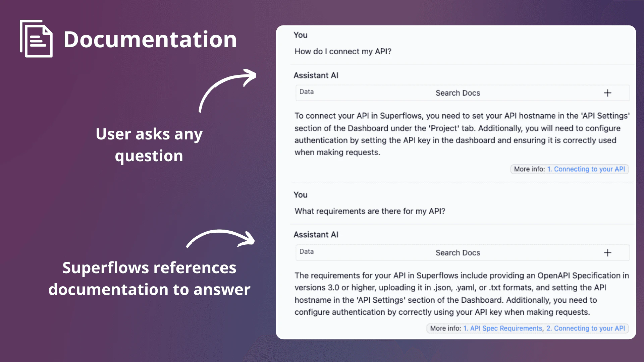The width and height of the screenshot is (644, 362).
Task: Open the "1. Connecting to your API" link
Action: tap(586, 169)
